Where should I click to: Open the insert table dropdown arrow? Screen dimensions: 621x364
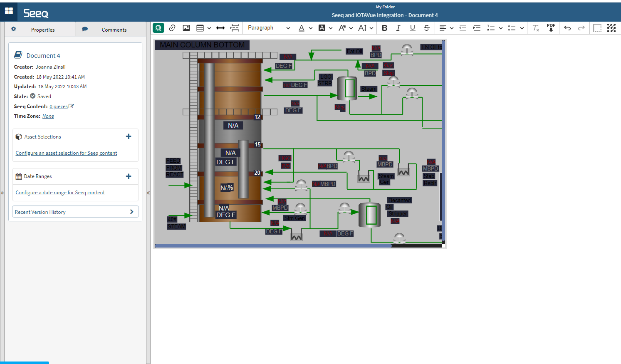click(209, 28)
